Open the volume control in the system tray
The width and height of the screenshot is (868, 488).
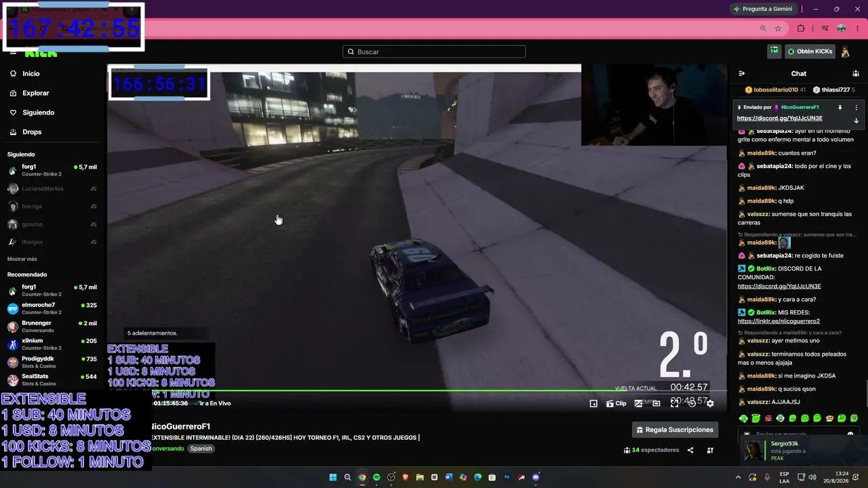click(812, 477)
